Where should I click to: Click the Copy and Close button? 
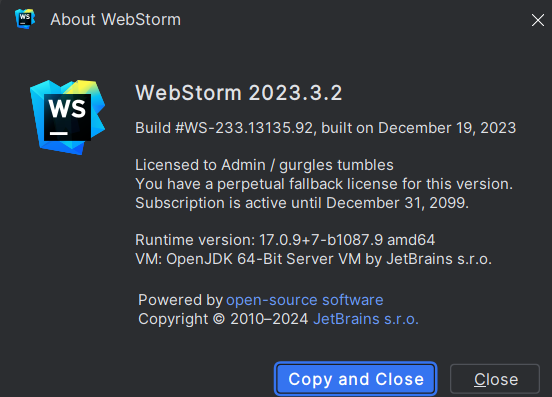coord(356,379)
